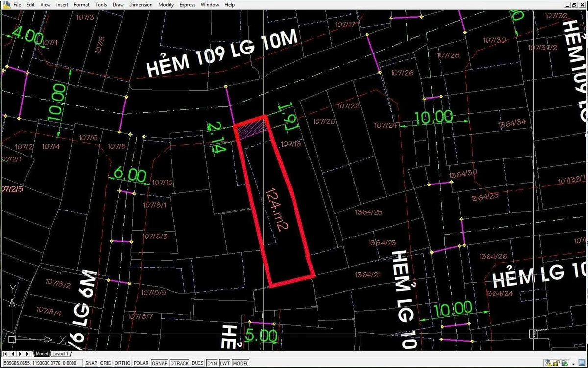Toggle DUCS dynamic UCS

[197, 363]
